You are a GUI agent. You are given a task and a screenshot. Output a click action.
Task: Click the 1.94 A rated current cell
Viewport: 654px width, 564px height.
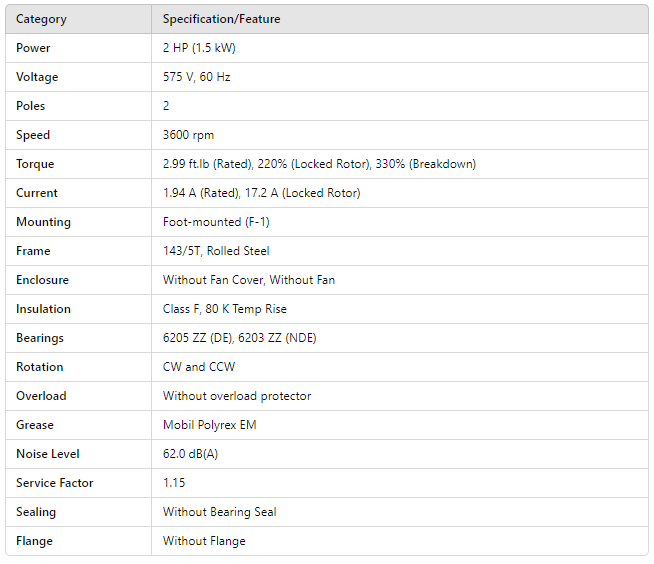[x=261, y=193]
